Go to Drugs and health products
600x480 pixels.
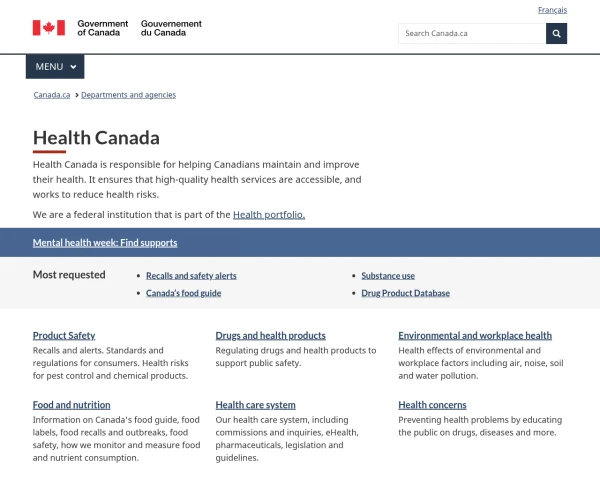coord(270,336)
